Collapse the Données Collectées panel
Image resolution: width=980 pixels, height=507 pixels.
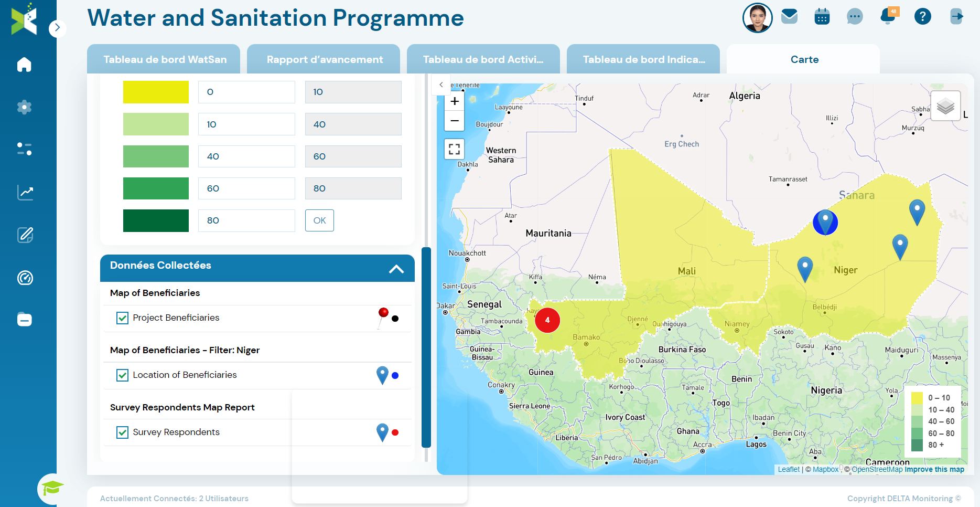tap(397, 268)
